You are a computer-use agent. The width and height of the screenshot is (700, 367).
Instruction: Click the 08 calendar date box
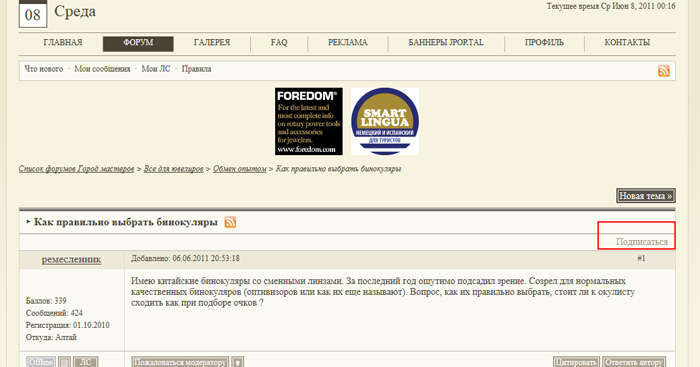click(33, 14)
